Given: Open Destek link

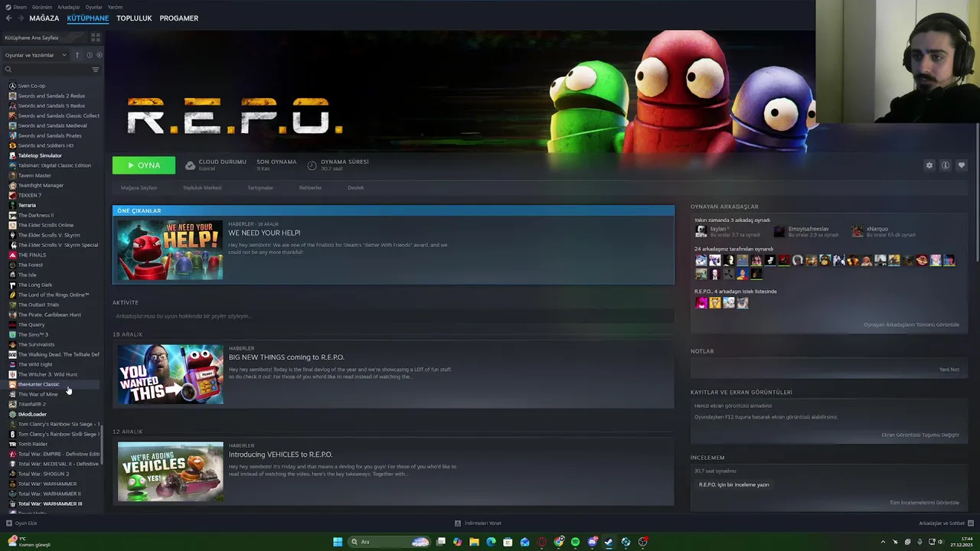Looking at the screenshot, I should coord(356,187).
